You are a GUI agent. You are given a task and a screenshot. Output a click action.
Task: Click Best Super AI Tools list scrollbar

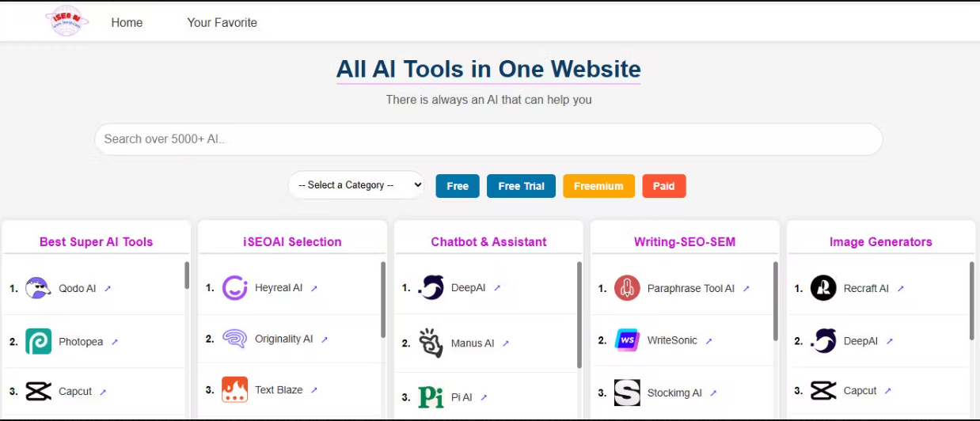[x=187, y=275]
